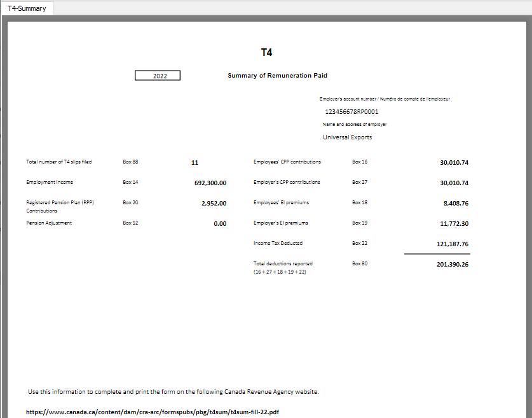Select the Summary of Remuneration Paid label
Image resolution: width=532 pixels, height=418 pixels.
pyautogui.click(x=277, y=75)
